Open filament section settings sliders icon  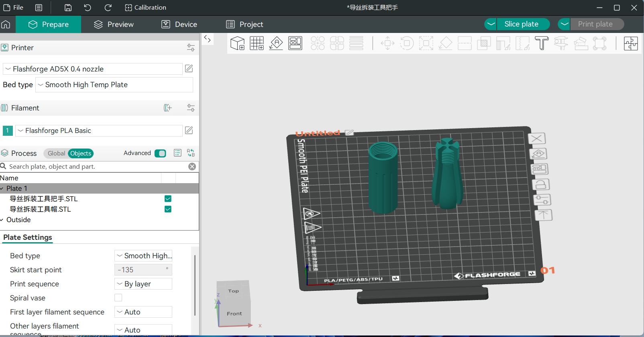click(x=191, y=108)
